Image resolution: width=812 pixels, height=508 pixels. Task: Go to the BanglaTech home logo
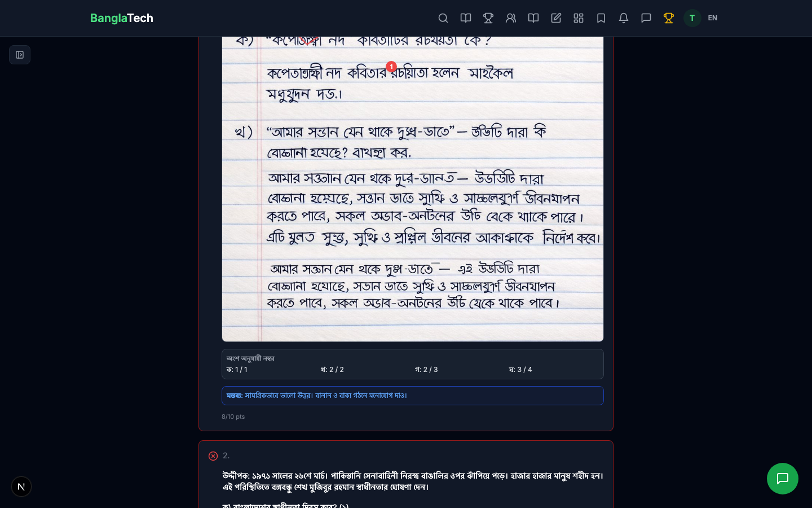[122, 18]
